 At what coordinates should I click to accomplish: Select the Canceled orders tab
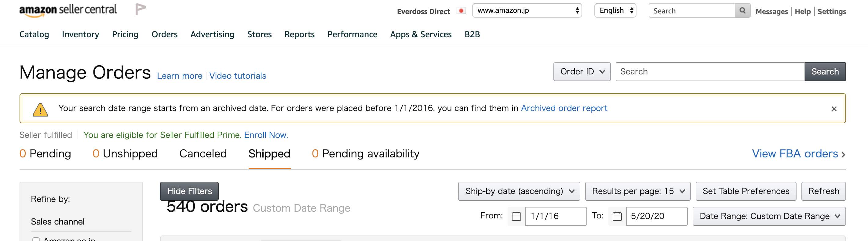click(x=203, y=154)
